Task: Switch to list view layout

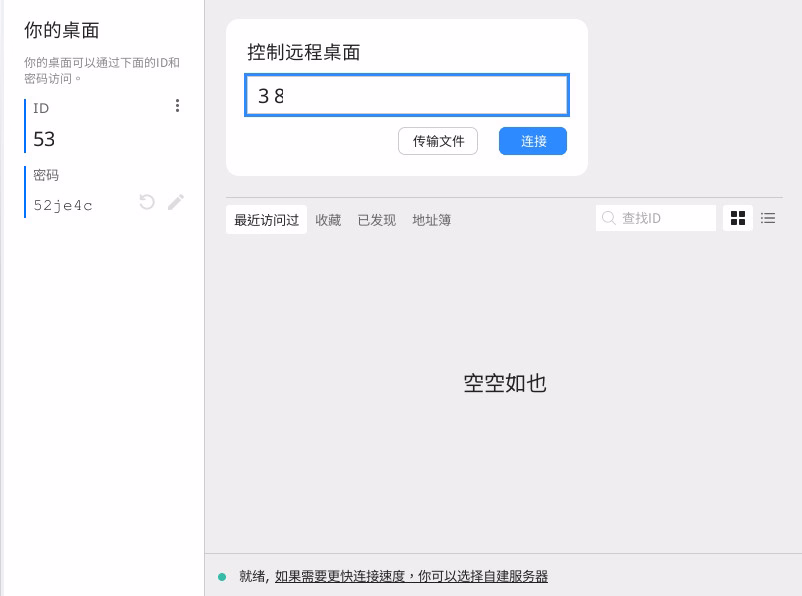Action: point(768,218)
